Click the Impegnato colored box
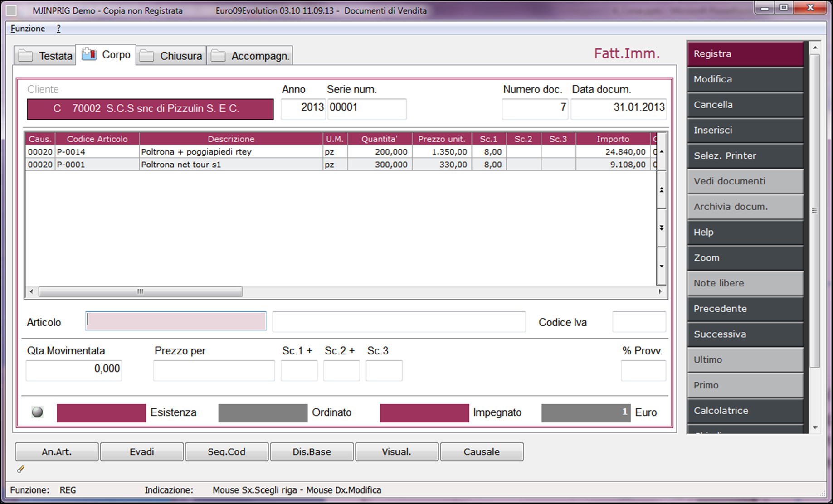The width and height of the screenshot is (833, 504). [424, 413]
